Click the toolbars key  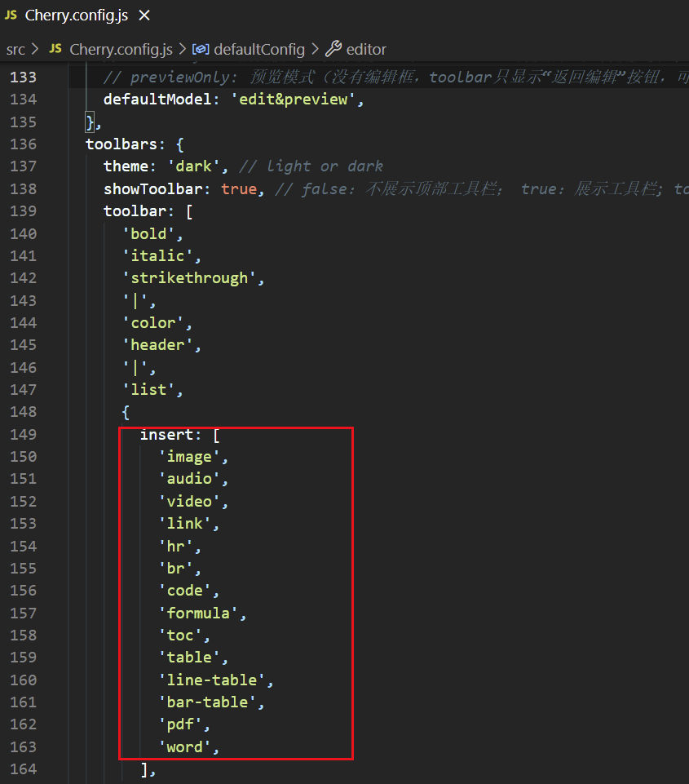pos(121,144)
